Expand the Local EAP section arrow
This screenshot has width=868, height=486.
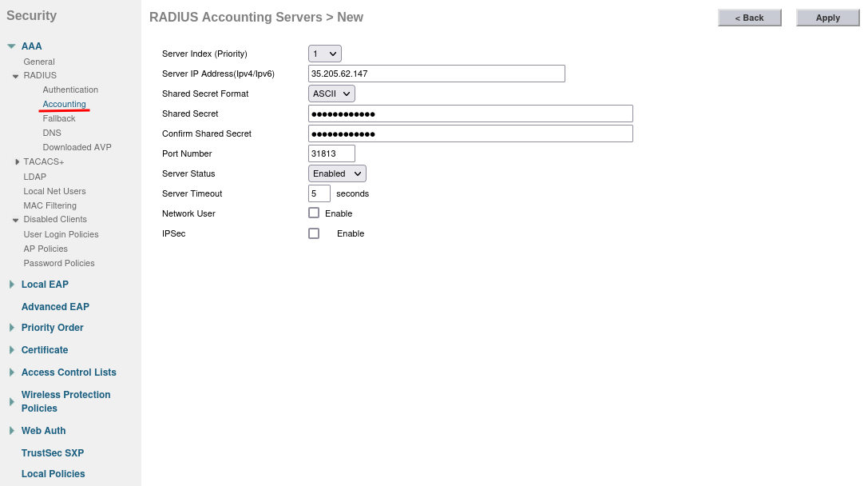click(11, 285)
